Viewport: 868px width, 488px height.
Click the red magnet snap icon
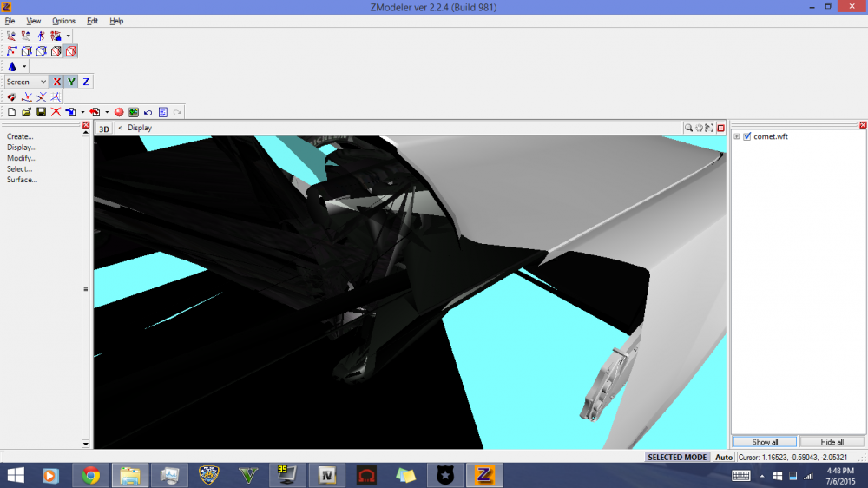(11, 97)
